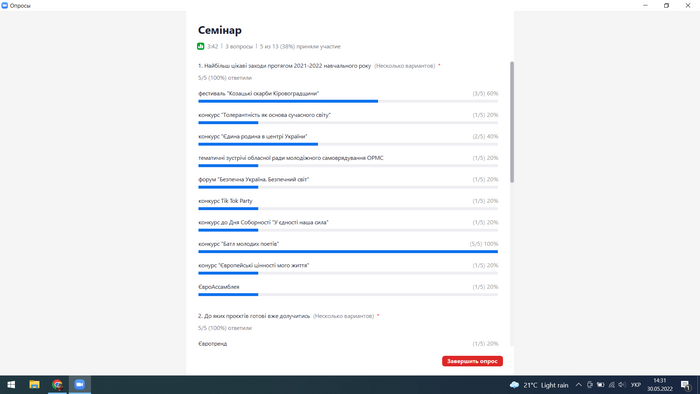Click the (2/5) 40% result value
The height and width of the screenshot is (394, 700).
pyautogui.click(x=485, y=136)
